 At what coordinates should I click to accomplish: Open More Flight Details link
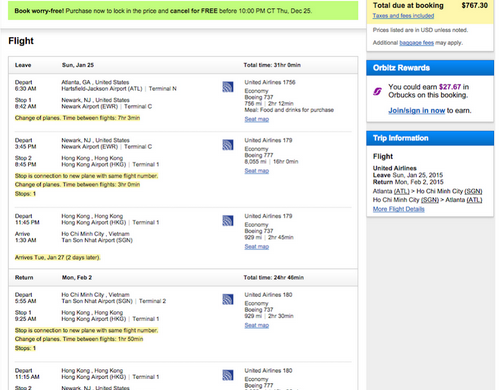[x=399, y=209]
